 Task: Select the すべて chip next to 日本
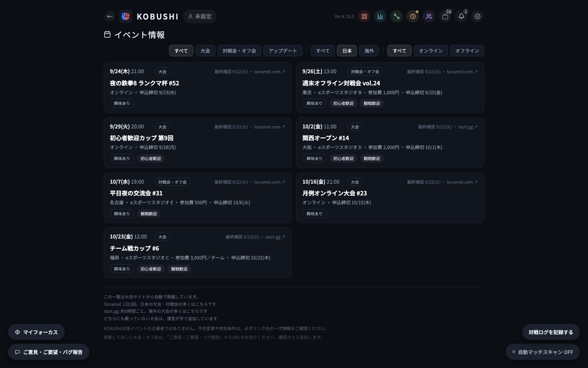point(323,51)
